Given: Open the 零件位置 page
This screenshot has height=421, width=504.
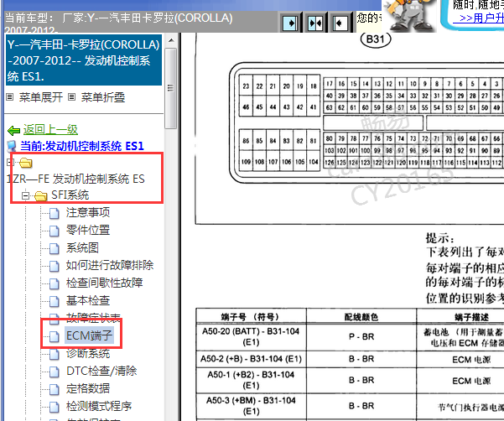Looking at the screenshot, I should (x=88, y=230).
